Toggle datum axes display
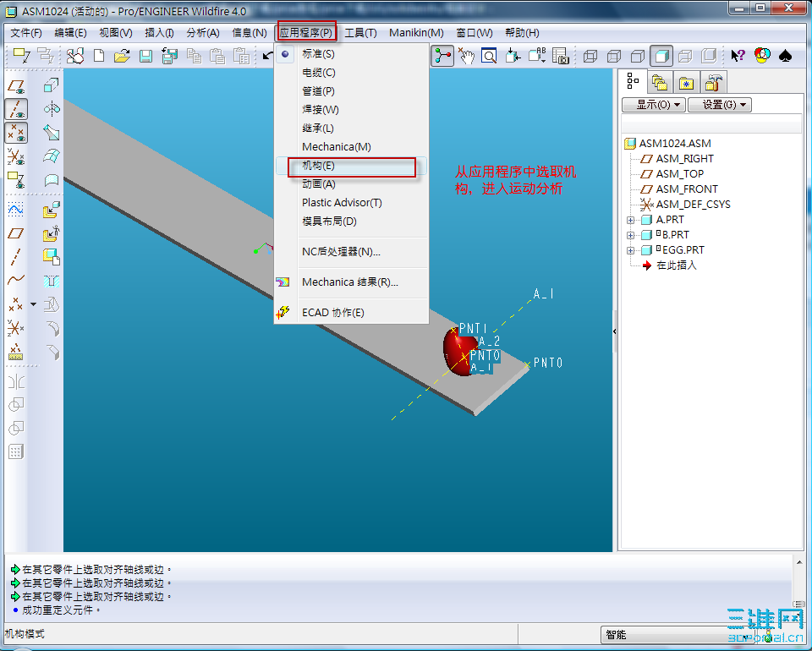812x651 pixels. click(x=15, y=109)
